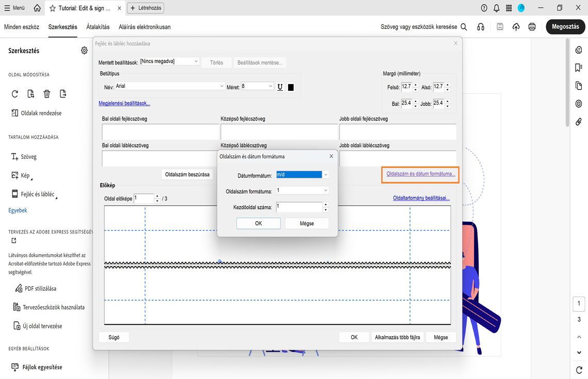Screen dimensions: 588x379
Task: Click the print icon
Action: (x=532, y=27)
